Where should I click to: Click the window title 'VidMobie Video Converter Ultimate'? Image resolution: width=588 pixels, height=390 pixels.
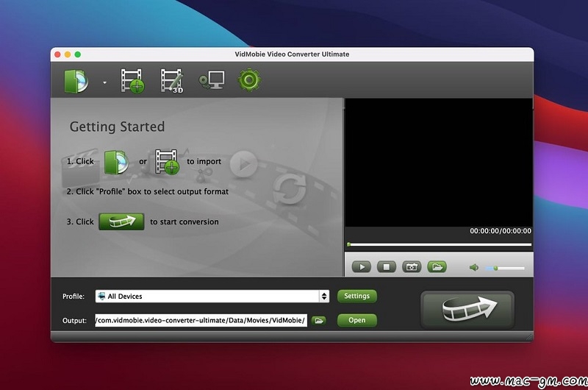[292, 54]
